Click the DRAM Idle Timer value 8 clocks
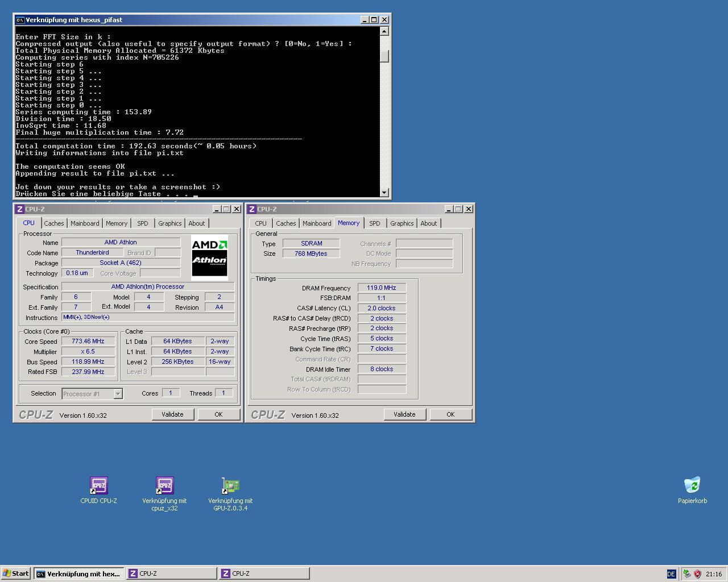This screenshot has height=582, width=728. (382, 369)
